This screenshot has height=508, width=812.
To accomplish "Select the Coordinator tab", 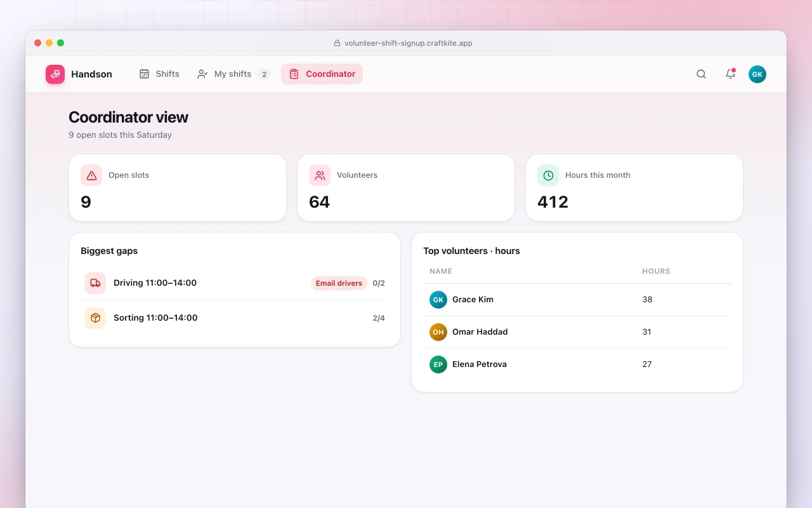I will [322, 74].
